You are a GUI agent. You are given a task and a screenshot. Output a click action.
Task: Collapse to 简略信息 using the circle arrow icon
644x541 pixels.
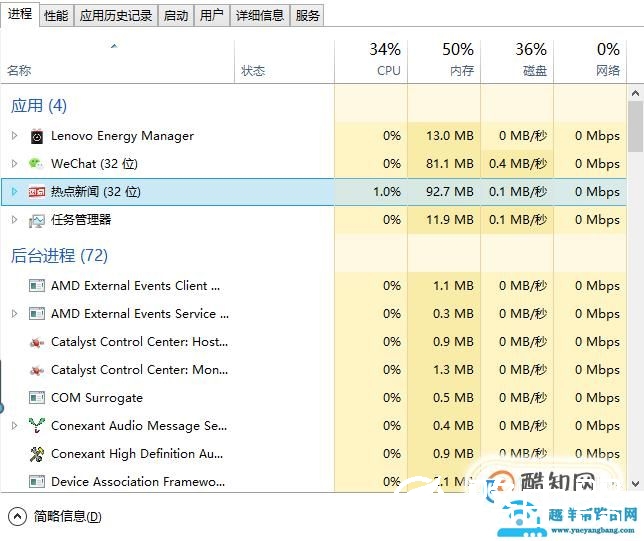click(x=17, y=516)
